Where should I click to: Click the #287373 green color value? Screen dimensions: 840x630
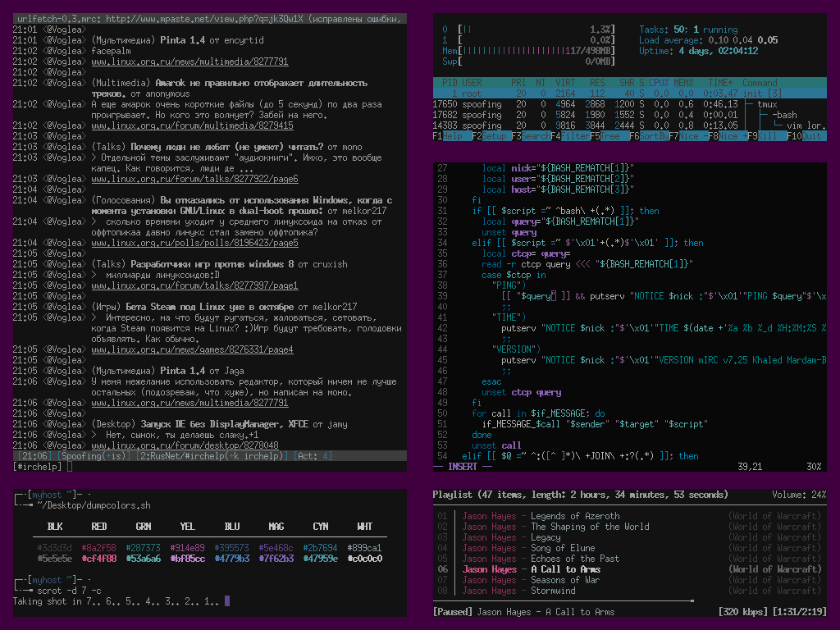pos(143,547)
